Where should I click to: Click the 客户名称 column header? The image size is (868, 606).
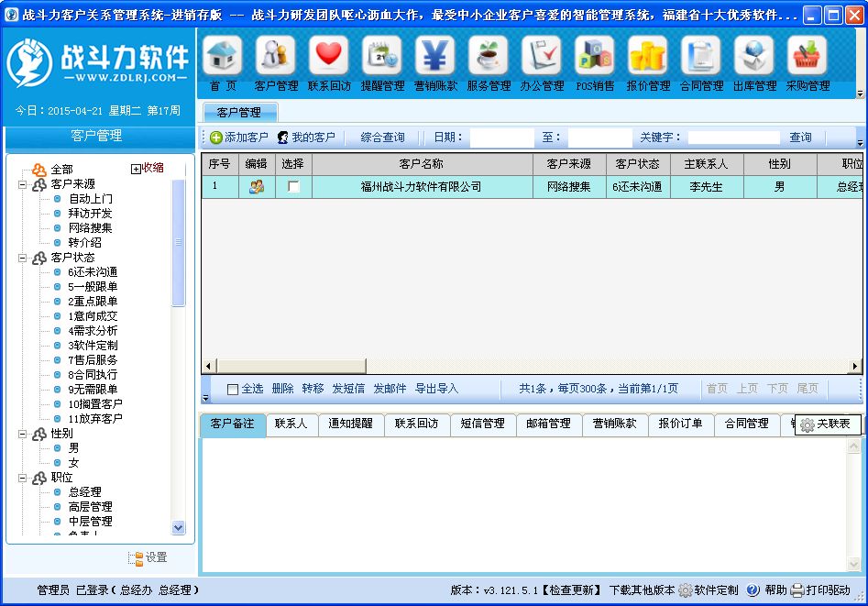click(x=423, y=164)
